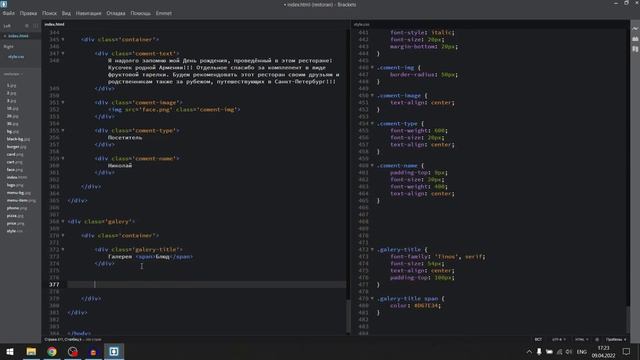The height and width of the screenshot is (360, 640).
Task: Click the working files settings gear icon
Action: click(x=27, y=26)
